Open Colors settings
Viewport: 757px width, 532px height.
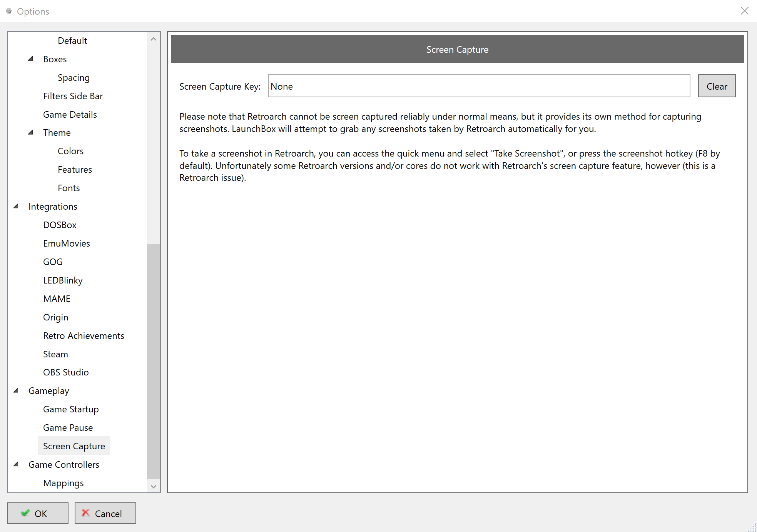click(x=70, y=151)
